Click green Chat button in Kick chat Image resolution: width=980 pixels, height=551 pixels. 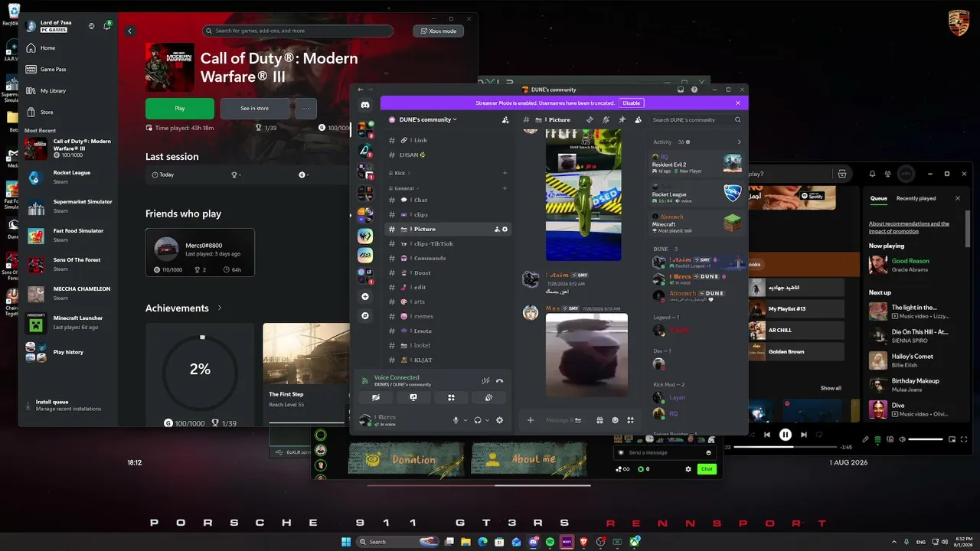tap(707, 469)
